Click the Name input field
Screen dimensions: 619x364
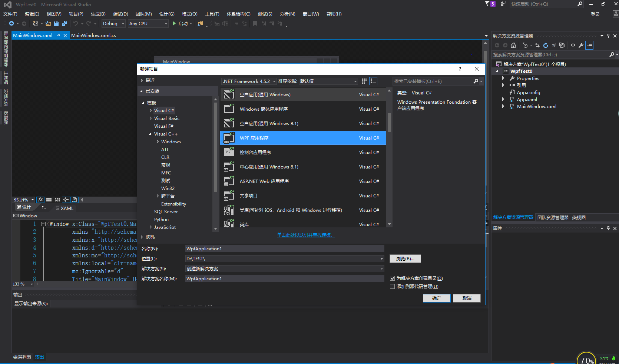click(285, 249)
